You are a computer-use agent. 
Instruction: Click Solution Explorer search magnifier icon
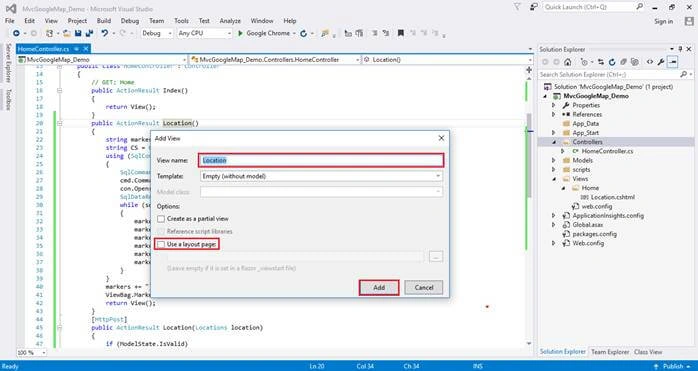click(684, 74)
